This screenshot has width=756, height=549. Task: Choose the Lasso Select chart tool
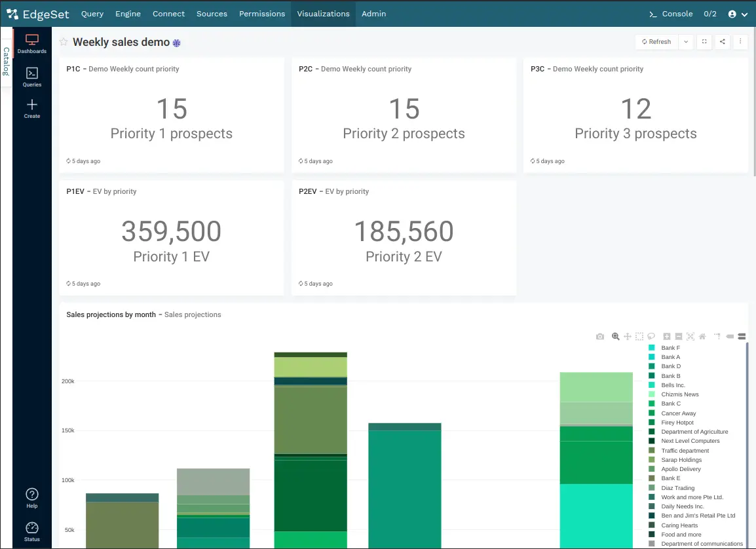pyautogui.click(x=651, y=336)
